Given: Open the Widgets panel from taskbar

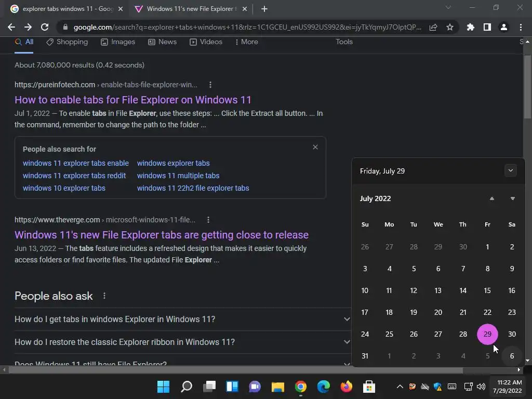Looking at the screenshot, I should 232,387.
